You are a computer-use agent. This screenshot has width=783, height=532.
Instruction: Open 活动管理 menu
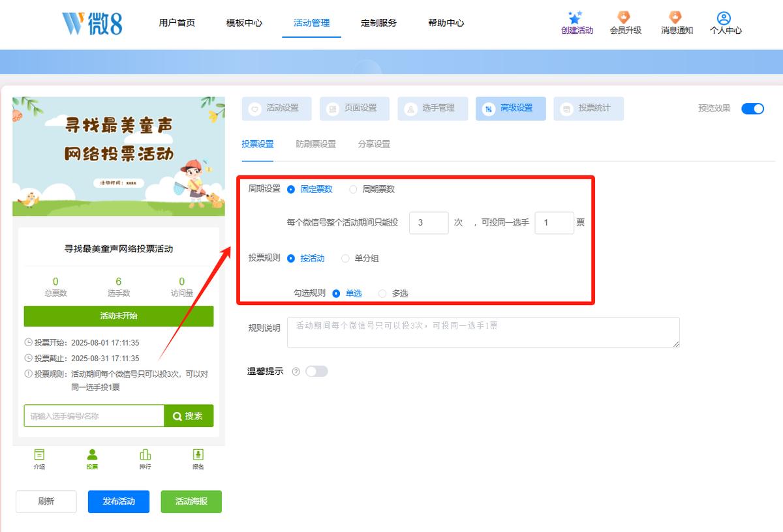[x=311, y=23]
